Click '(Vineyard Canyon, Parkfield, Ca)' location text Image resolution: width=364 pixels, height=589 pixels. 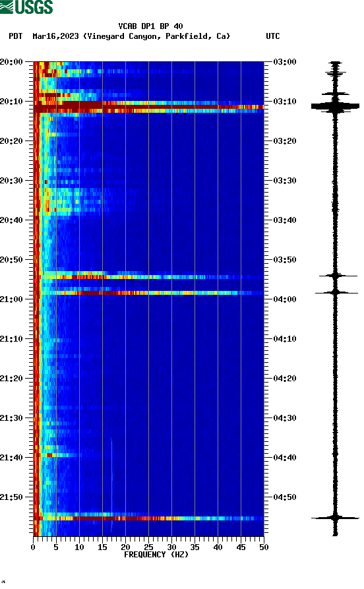pyautogui.click(x=157, y=36)
